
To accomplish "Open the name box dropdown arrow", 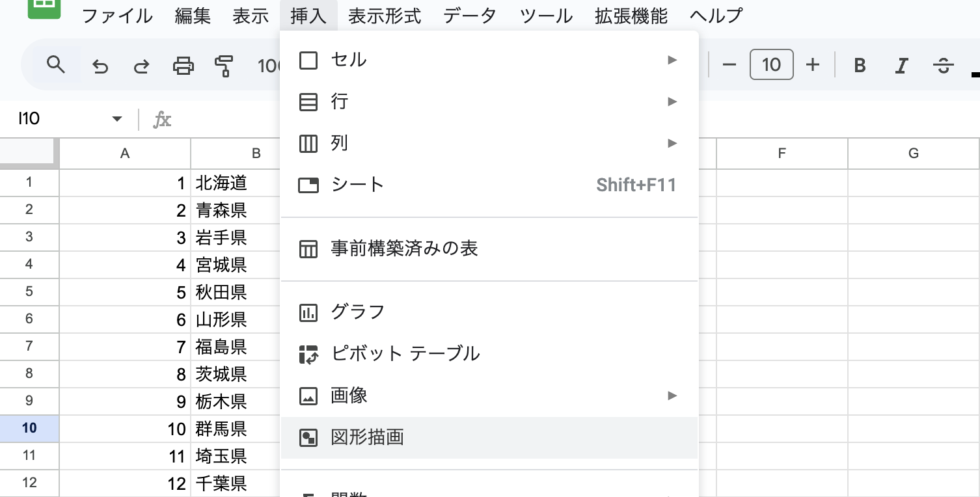I will [117, 119].
